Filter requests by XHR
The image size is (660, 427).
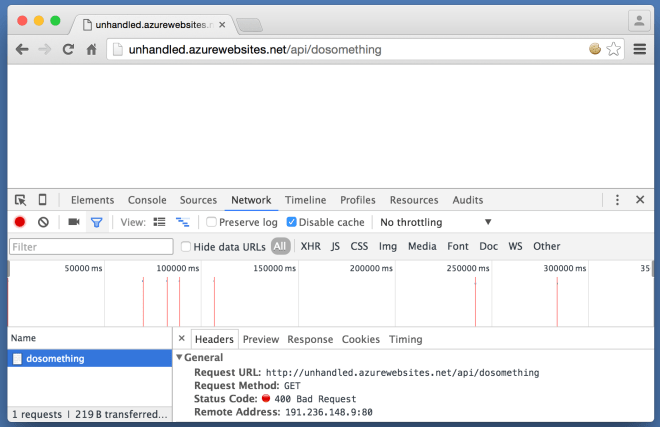[311, 246]
